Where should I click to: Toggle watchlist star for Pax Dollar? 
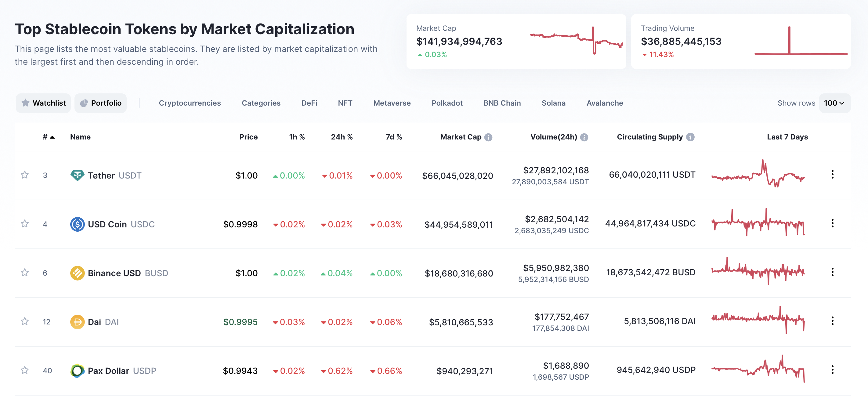pyautogui.click(x=25, y=370)
